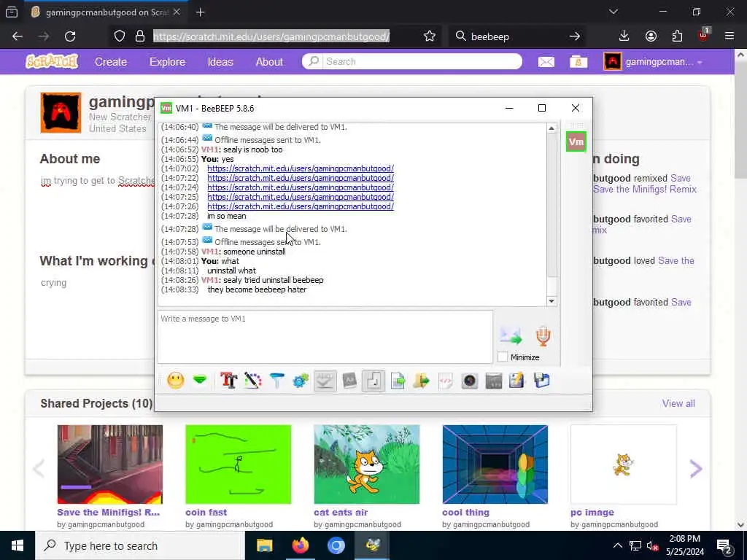Click the orange microphone voice message icon
Viewport: 747px width, 560px height.
543,335
